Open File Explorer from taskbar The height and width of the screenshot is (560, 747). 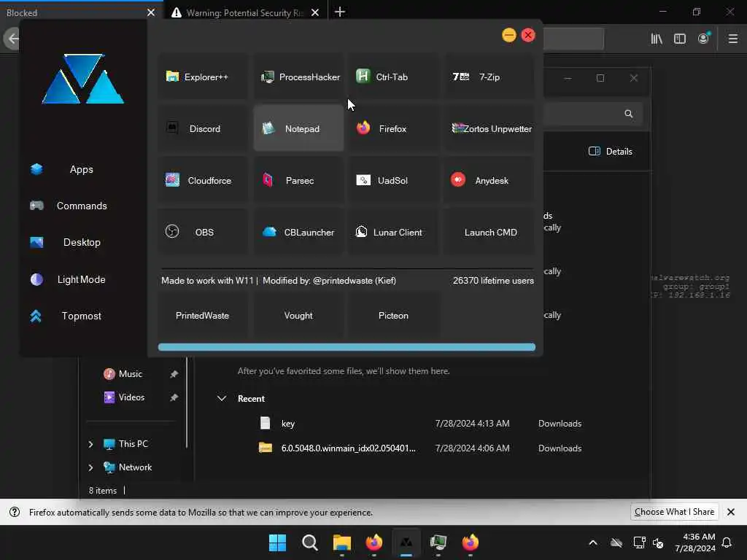tap(341, 542)
